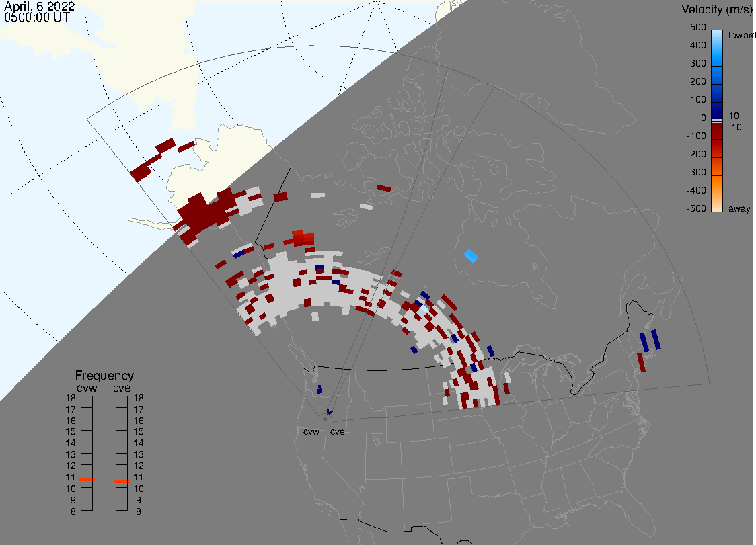Click the blue stripes near the east coast

pyautogui.click(x=649, y=341)
